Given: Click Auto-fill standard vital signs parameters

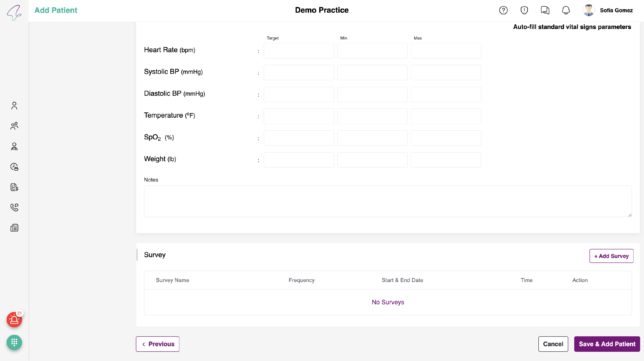Looking at the screenshot, I should (572, 27).
